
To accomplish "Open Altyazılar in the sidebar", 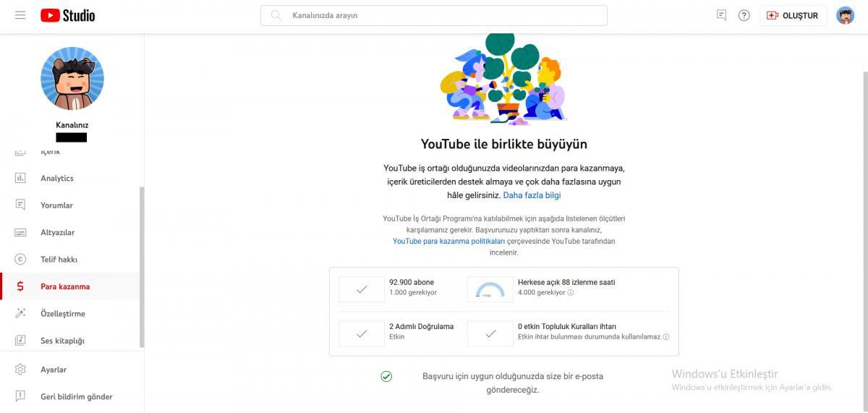I will 70,232.
